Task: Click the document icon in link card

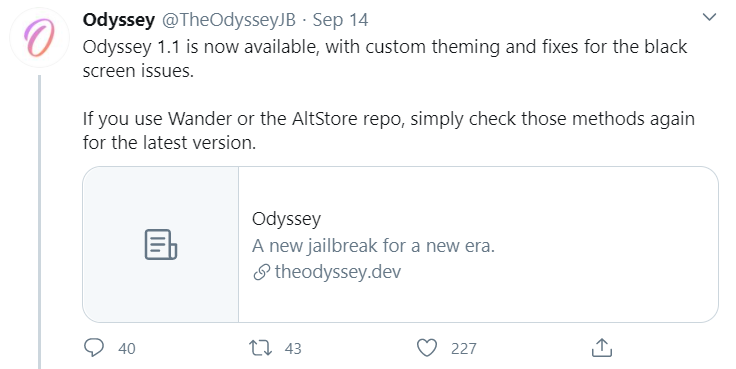Action: (161, 245)
